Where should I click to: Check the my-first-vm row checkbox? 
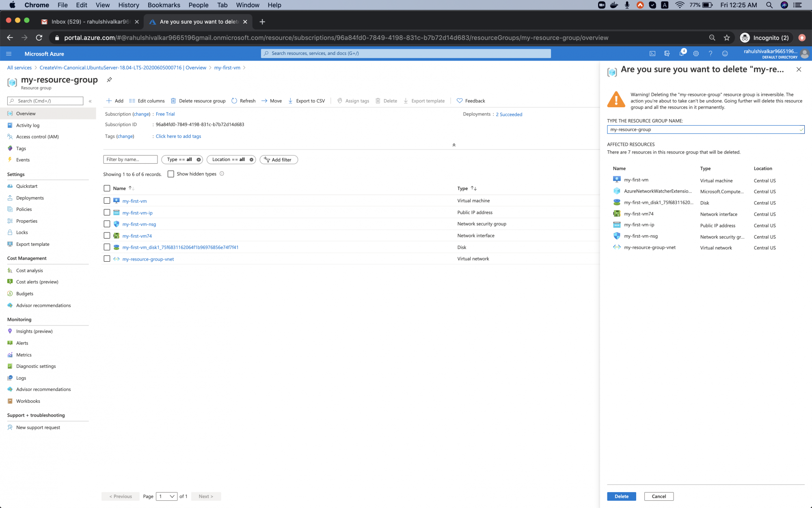[x=107, y=200]
